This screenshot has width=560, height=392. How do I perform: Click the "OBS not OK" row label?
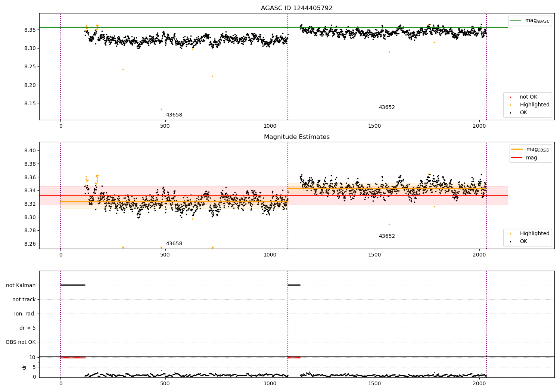coord(21,342)
